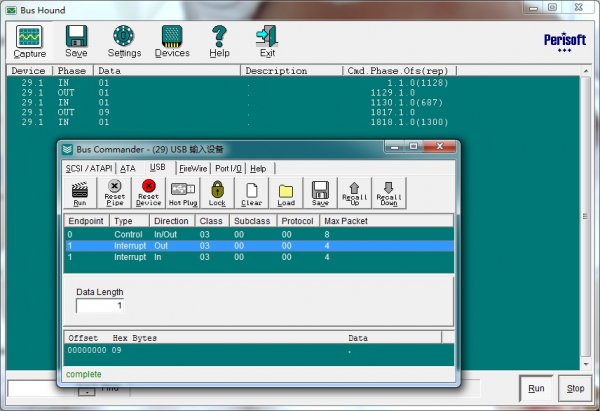Open the Port I/O tab

pos(228,168)
